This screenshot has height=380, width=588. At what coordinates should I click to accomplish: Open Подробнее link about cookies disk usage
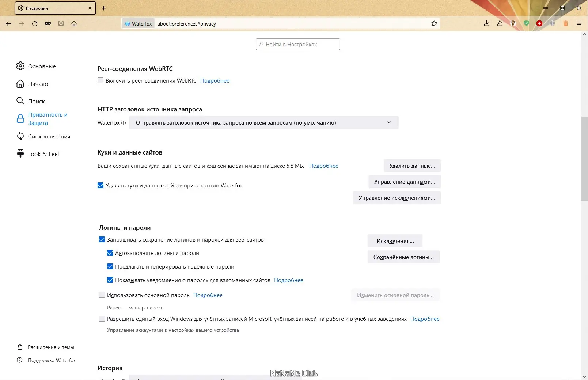[x=324, y=166]
